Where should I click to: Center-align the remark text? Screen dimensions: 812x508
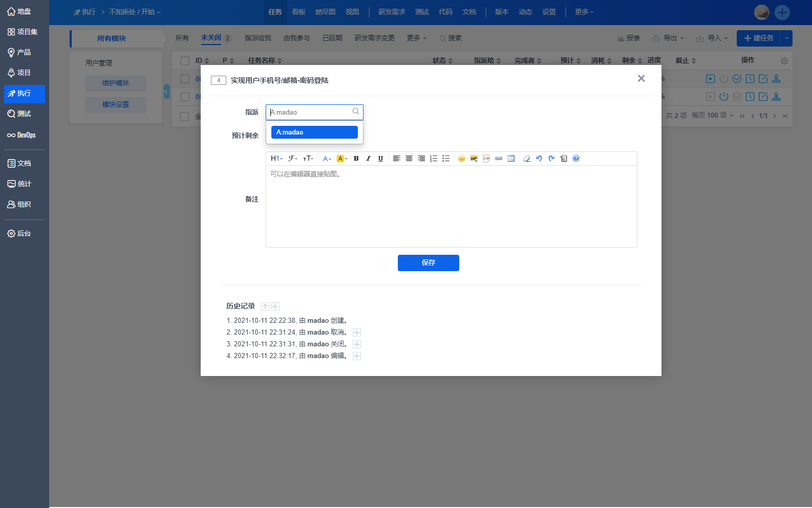[409, 159]
